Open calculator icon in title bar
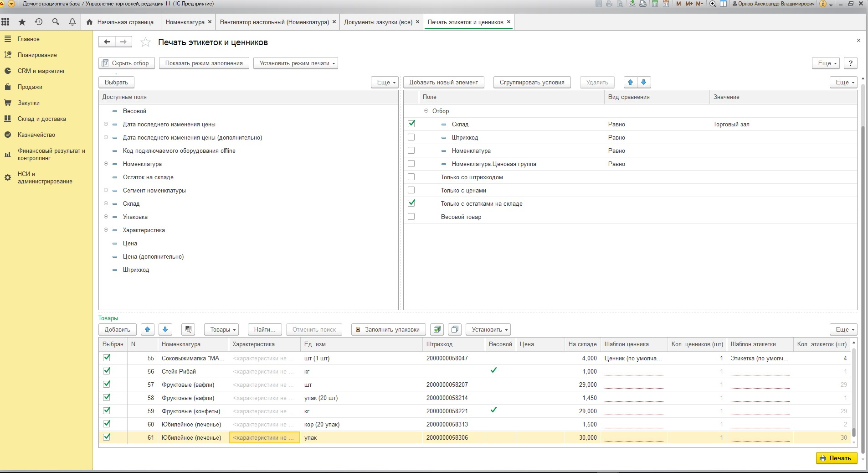 [655, 4]
